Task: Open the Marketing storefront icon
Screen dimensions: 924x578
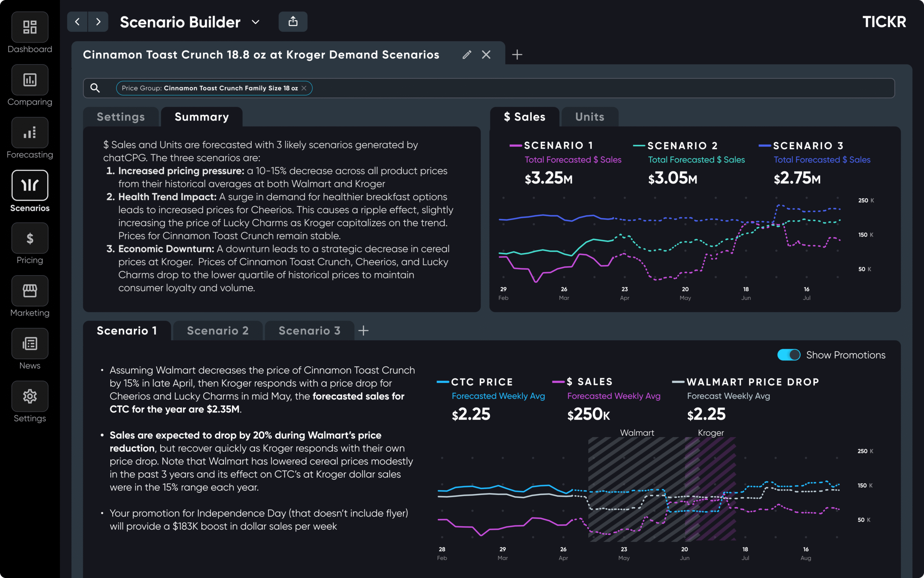Action: pos(30,291)
